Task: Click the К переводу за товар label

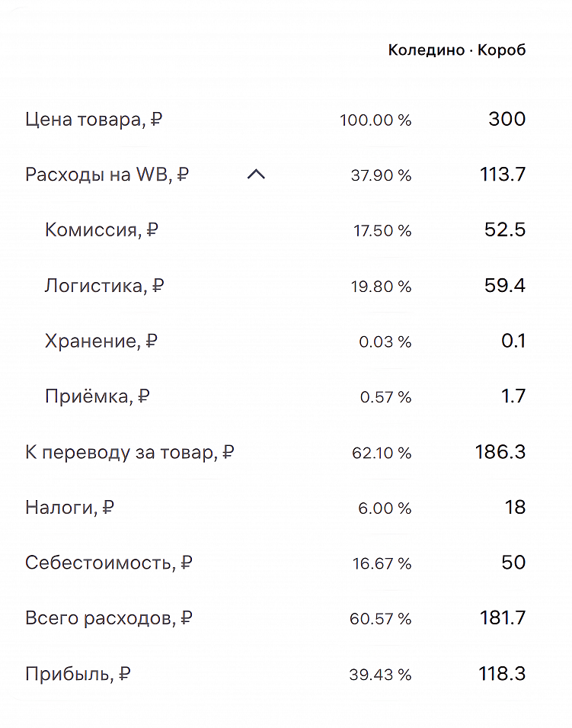Action: coord(130,451)
